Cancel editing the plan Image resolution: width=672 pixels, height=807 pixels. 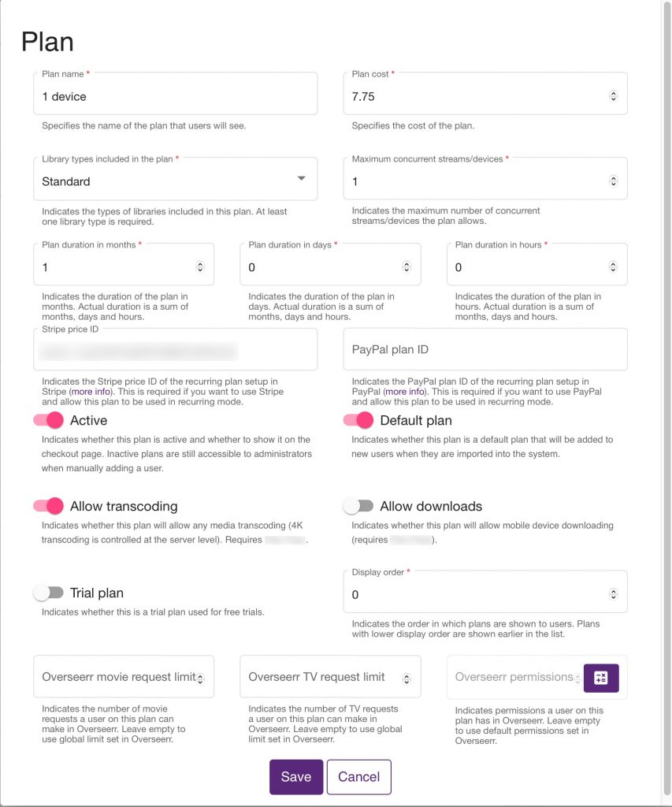pos(359,777)
